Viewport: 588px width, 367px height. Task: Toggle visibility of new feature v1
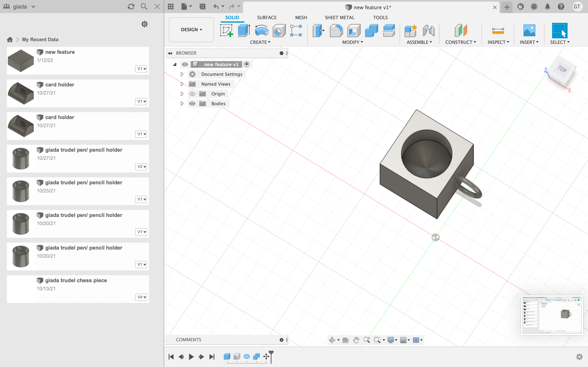(185, 64)
